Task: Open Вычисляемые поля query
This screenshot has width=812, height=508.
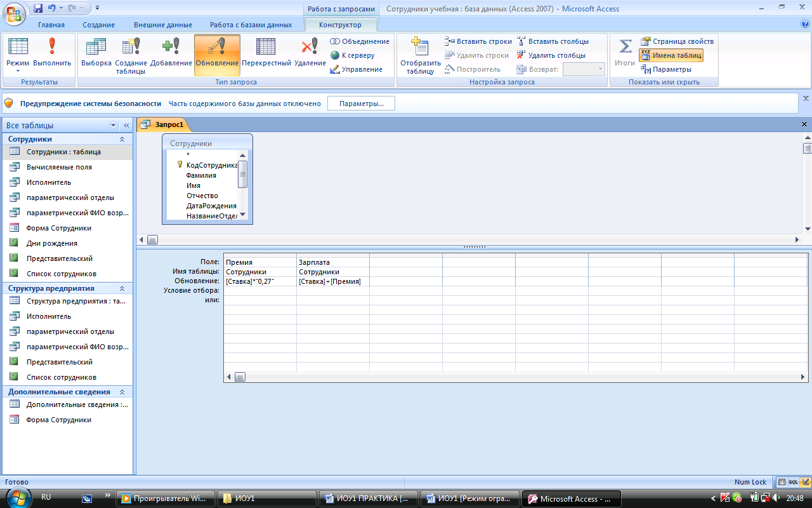Action: click(67, 167)
